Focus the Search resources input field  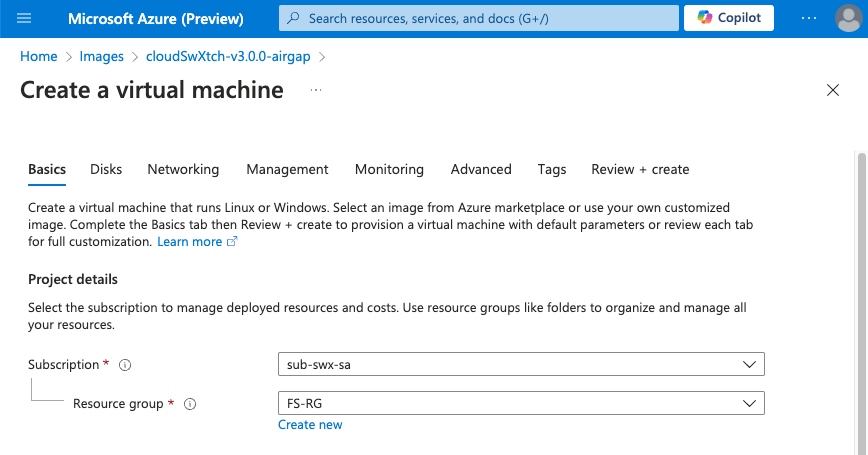tap(479, 18)
